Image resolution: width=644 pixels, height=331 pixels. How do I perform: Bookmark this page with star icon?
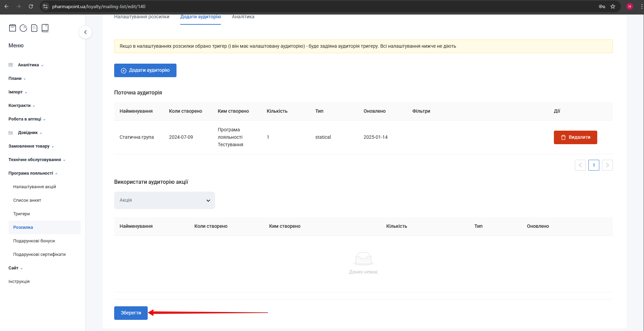(x=613, y=6)
